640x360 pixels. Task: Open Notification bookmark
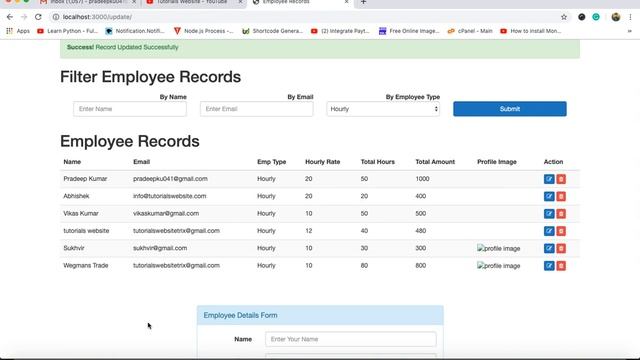135,31
